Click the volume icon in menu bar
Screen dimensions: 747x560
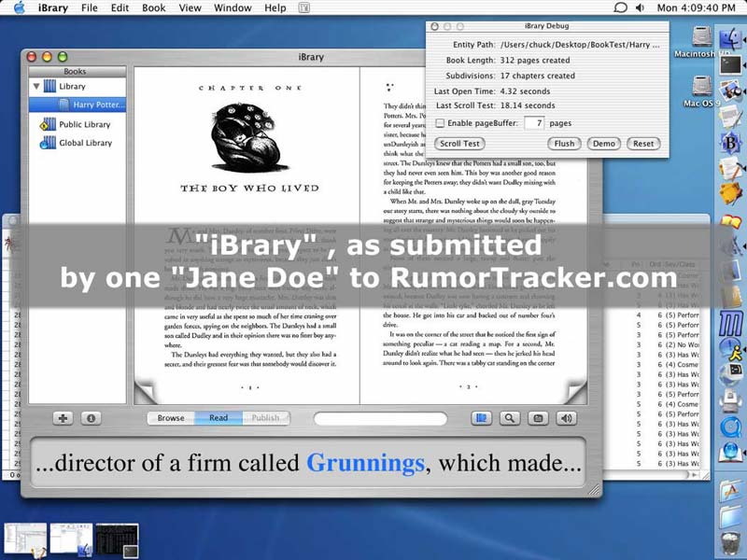tap(640, 7)
